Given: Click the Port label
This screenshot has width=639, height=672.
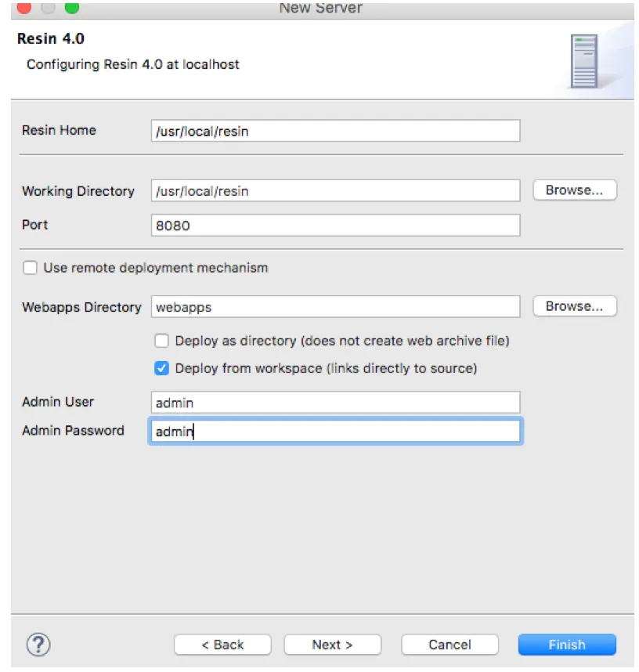Looking at the screenshot, I should point(34,225).
